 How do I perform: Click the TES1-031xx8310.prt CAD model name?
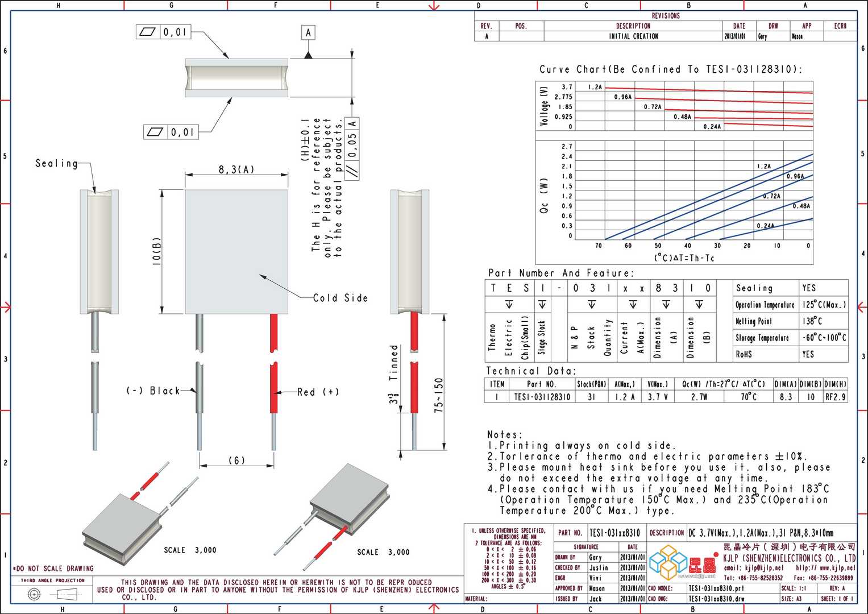(x=716, y=588)
